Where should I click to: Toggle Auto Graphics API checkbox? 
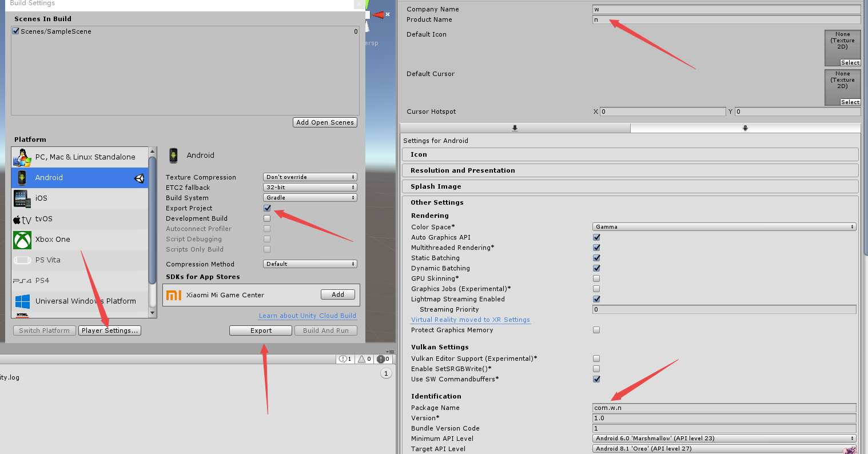[x=596, y=237]
